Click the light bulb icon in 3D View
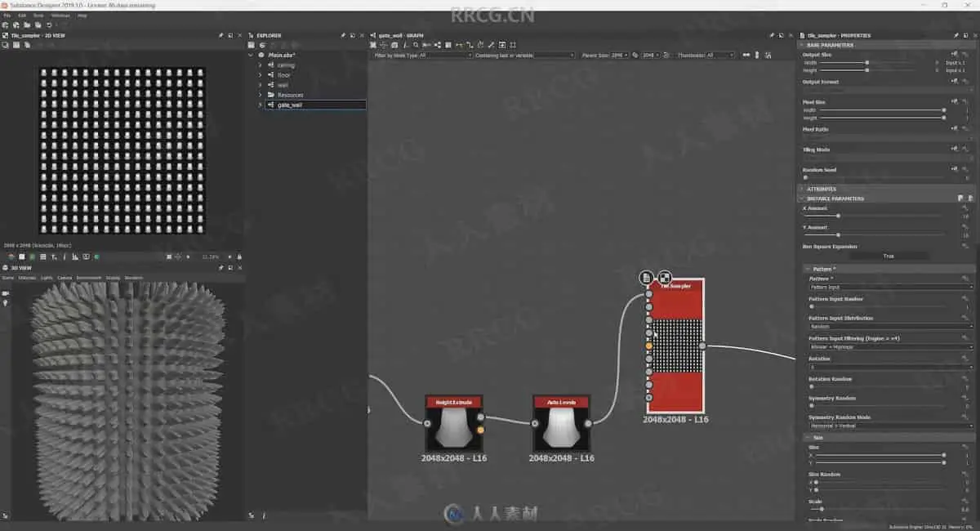Viewport: 980px width, 531px height. 6,303
